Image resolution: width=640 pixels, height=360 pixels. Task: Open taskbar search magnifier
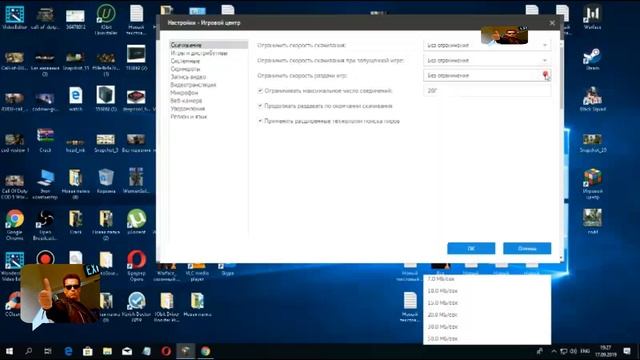click(29, 351)
